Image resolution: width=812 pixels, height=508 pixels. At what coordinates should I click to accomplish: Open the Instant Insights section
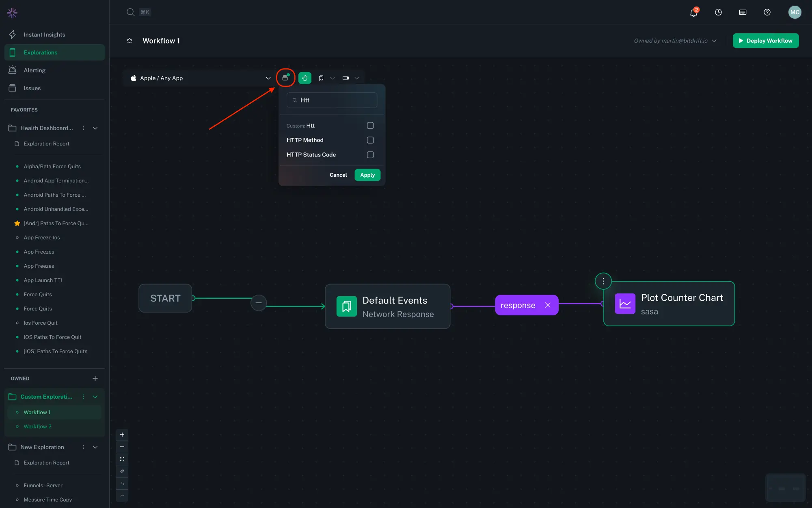coord(45,34)
